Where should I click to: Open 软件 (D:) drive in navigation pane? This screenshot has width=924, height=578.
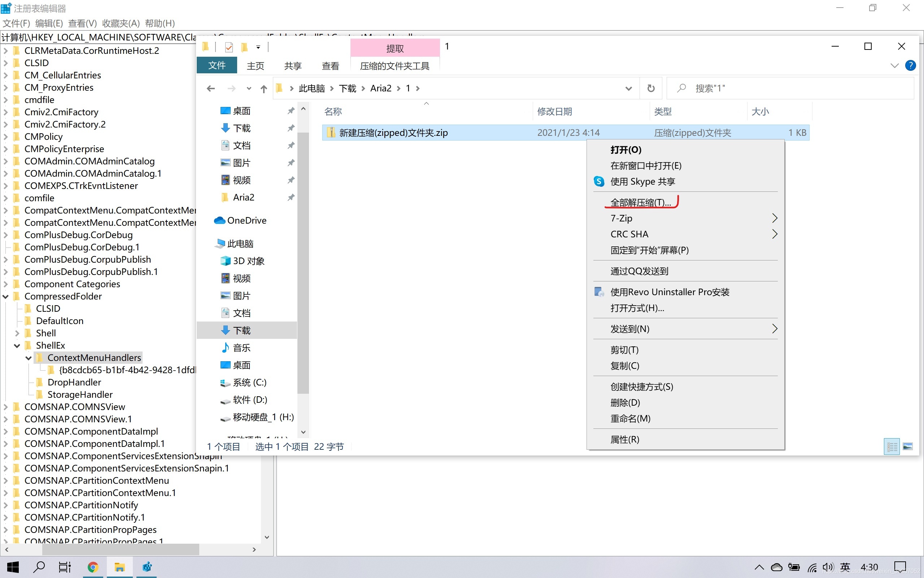pos(244,400)
